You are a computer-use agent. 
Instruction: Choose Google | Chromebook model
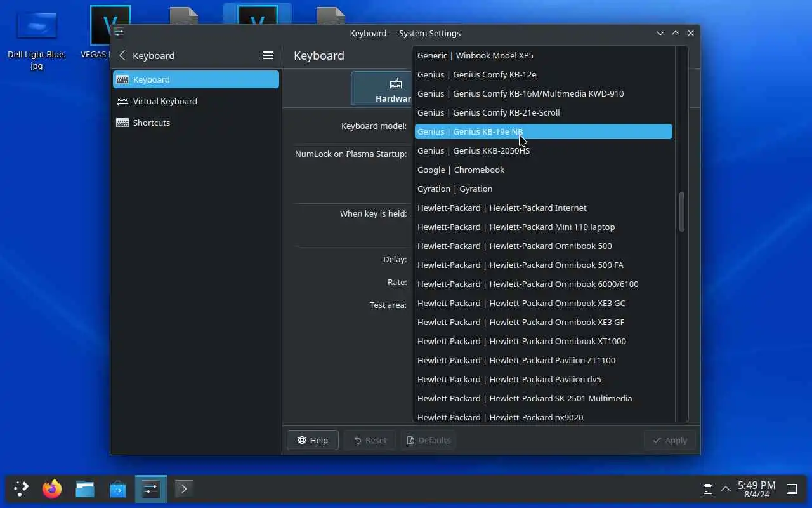(544, 170)
